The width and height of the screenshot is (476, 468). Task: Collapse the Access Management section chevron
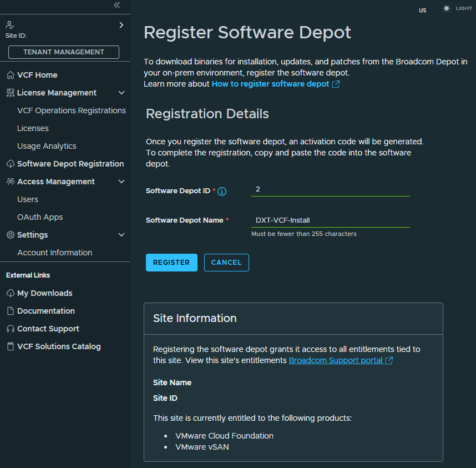pos(121,182)
